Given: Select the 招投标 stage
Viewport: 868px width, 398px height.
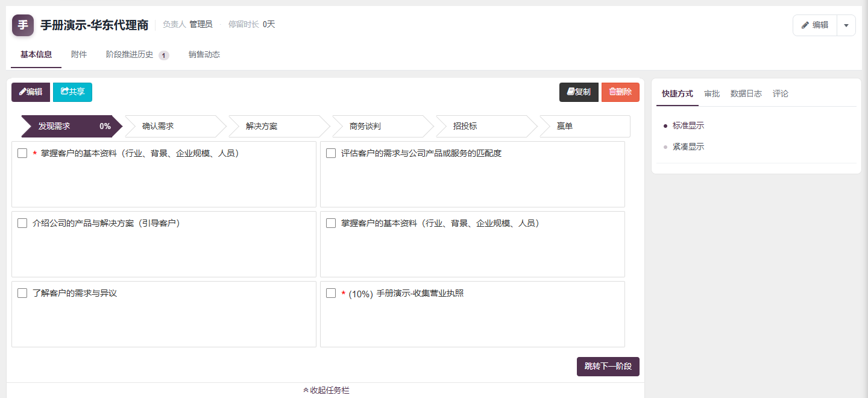Looking at the screenshot, I should (x=486, y=127).
